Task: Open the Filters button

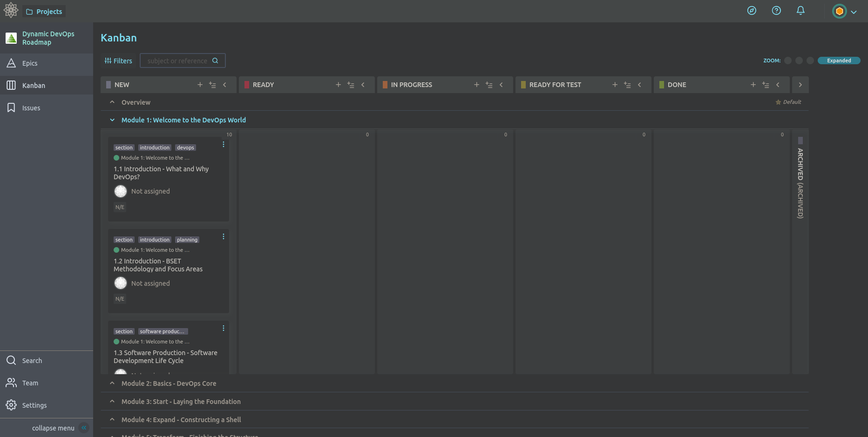Action: (x=118, y=61)
